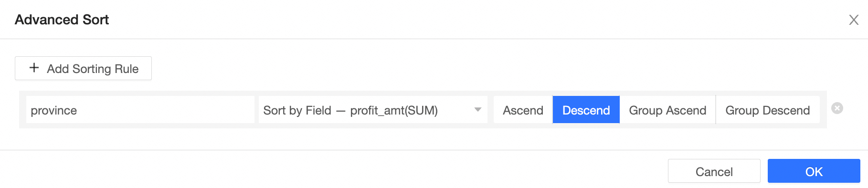Click the word province in the rule row
The width and height of the screenshot is (868, 188).
click(54, 111)
